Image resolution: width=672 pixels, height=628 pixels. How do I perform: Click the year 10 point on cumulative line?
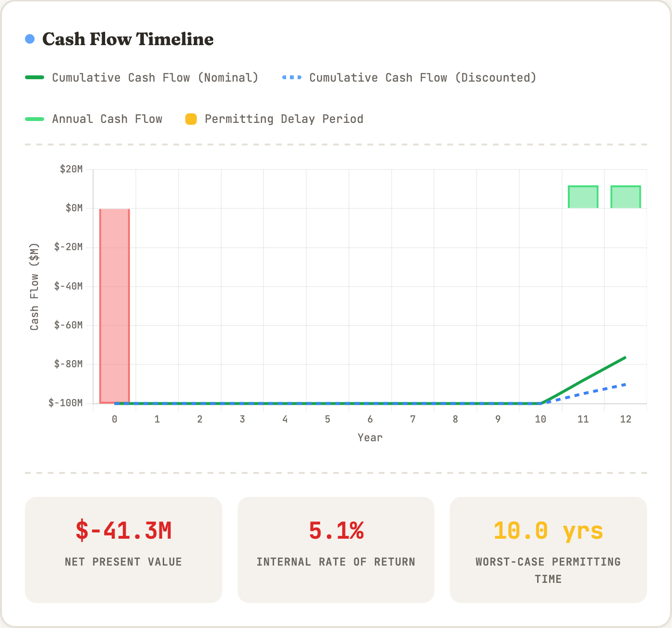click(541, 403)
